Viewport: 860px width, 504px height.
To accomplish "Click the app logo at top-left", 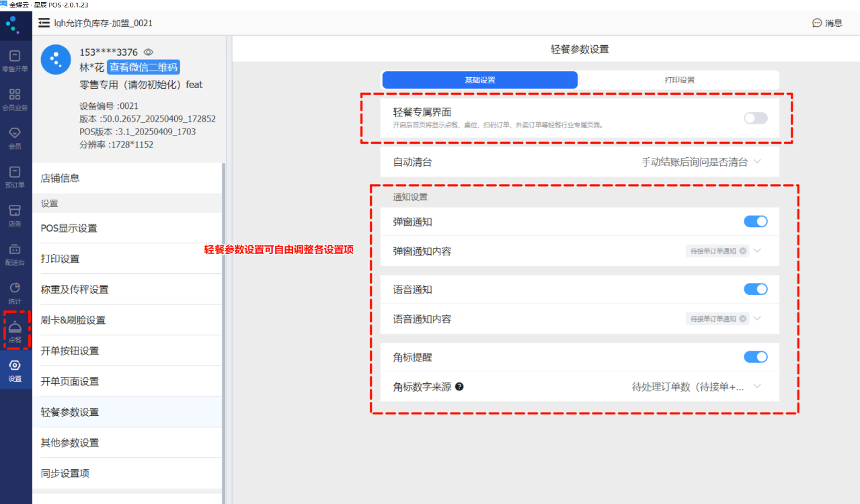I will [12, 25].
